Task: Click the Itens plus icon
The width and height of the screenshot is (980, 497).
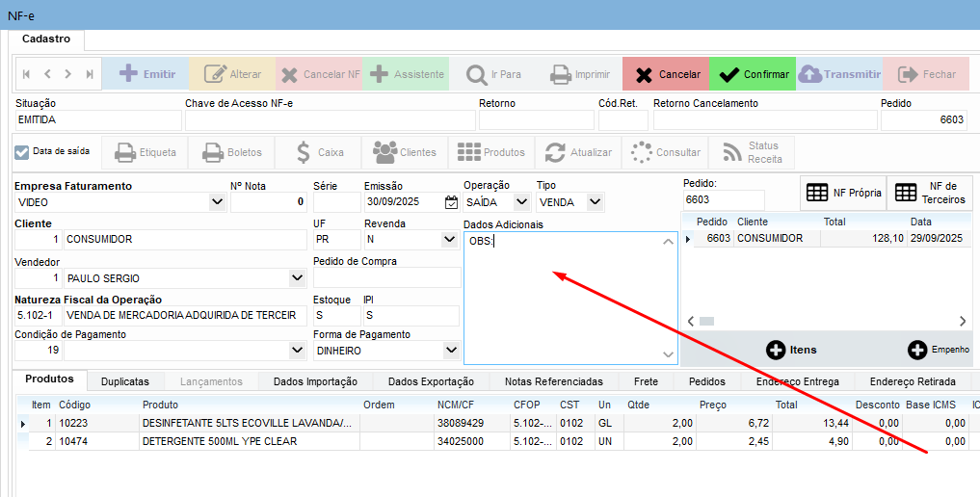Action: click(776, 350)
